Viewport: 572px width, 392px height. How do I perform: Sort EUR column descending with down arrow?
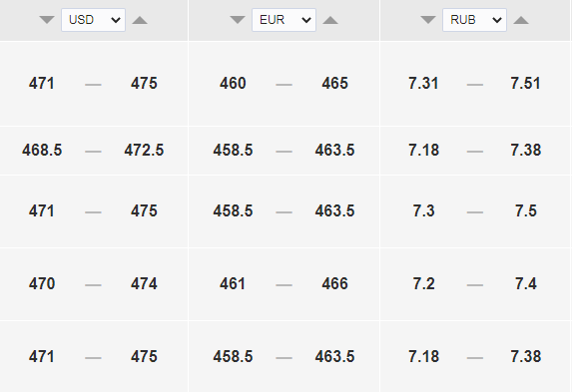(x=238, y=20)
